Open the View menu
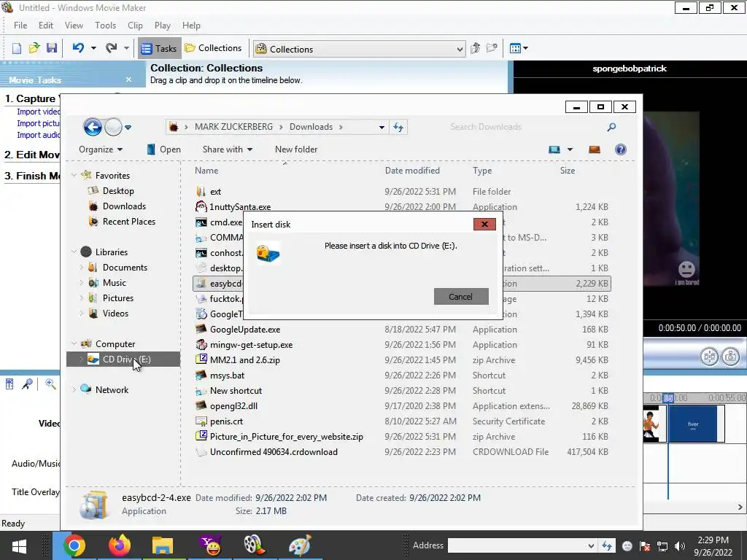 pyautogui.click(x=74, y=26)
